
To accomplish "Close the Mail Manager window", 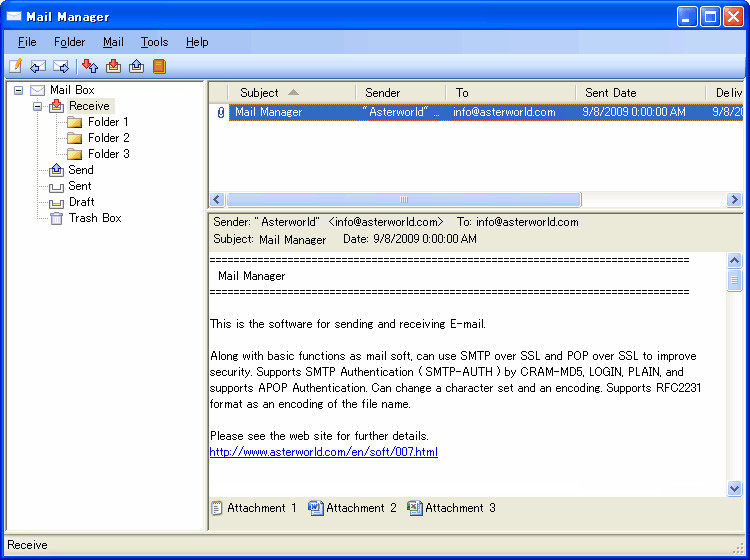I will (x=733, y=17).
